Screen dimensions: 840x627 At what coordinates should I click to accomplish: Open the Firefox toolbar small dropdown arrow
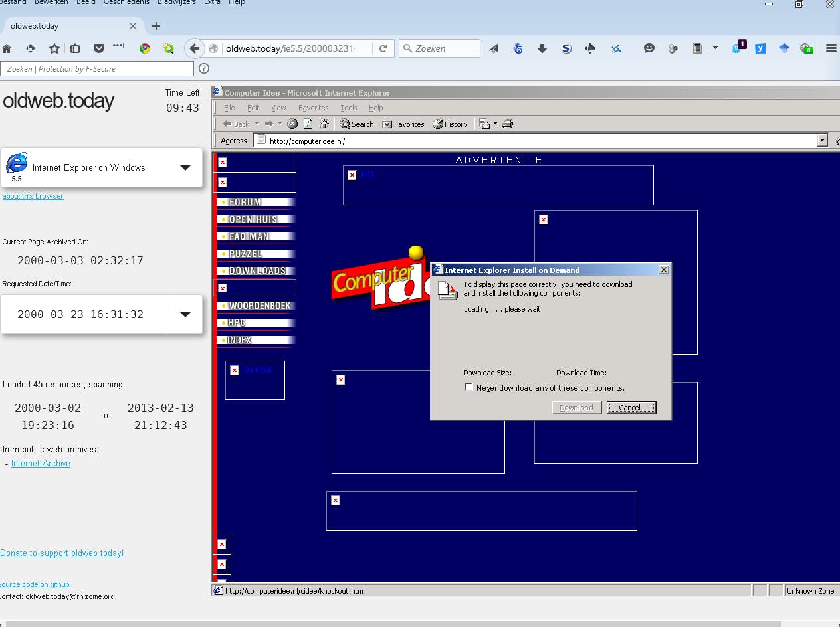[715, 48]
